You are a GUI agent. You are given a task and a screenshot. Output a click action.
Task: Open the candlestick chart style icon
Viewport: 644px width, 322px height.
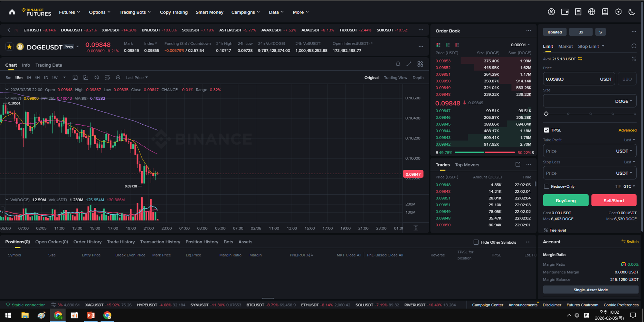(x=96, y=78)
